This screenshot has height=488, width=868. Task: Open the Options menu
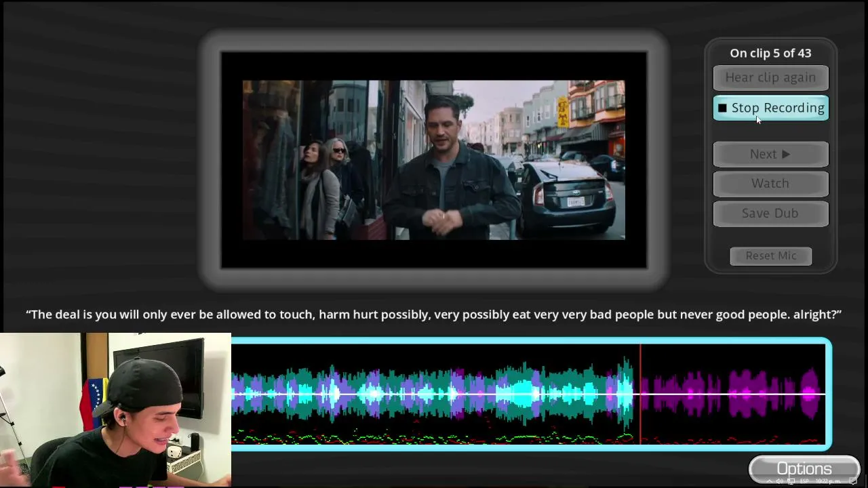coord(804,468)
